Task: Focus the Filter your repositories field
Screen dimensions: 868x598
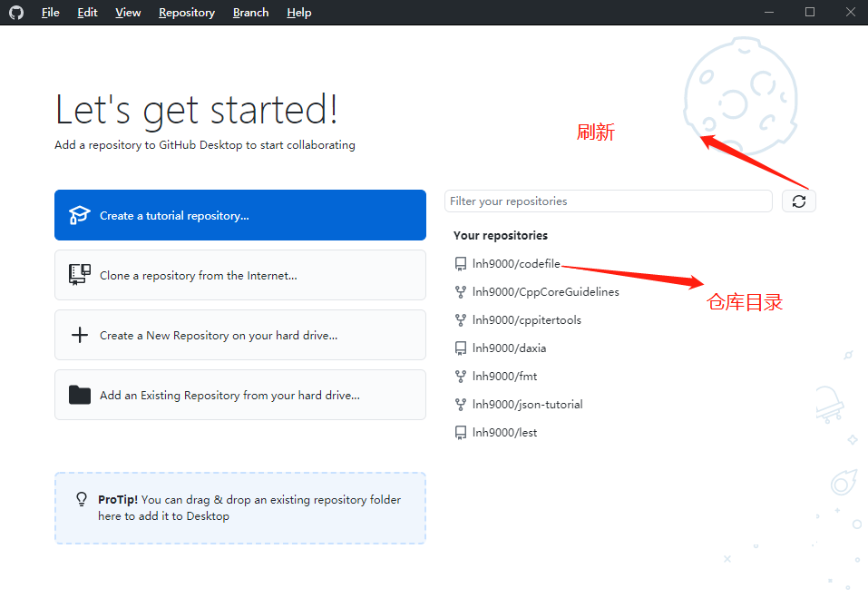Action: pos(609,201)
